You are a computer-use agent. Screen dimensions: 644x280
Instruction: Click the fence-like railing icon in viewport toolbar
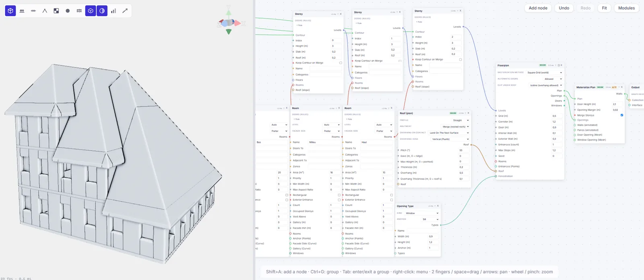point(22,11)
